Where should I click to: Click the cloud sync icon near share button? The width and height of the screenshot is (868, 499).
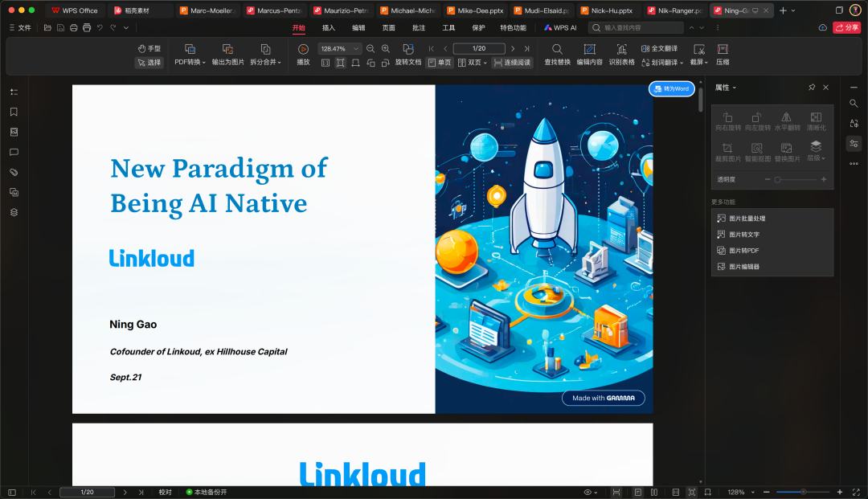(823, 27)
